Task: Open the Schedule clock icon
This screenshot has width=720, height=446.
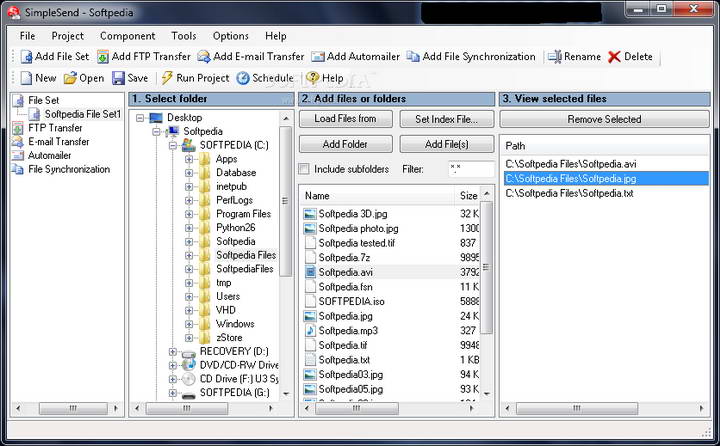Action: click(x=244, y=78)
